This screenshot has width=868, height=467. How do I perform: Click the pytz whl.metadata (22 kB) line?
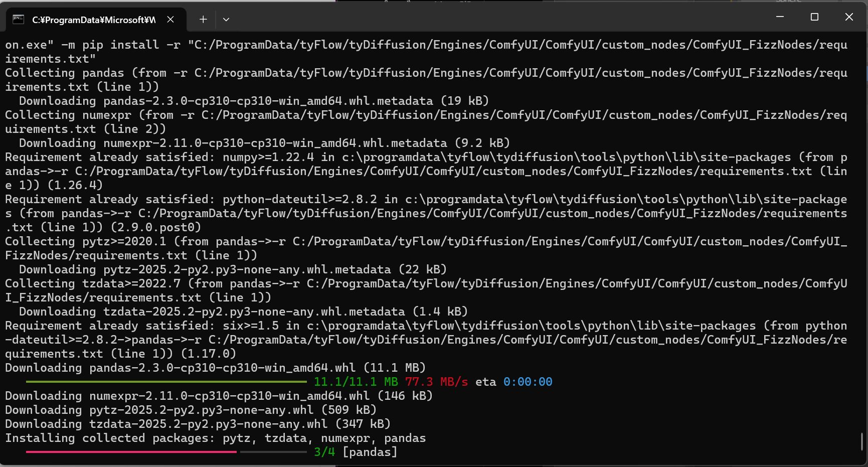point(233,269)
